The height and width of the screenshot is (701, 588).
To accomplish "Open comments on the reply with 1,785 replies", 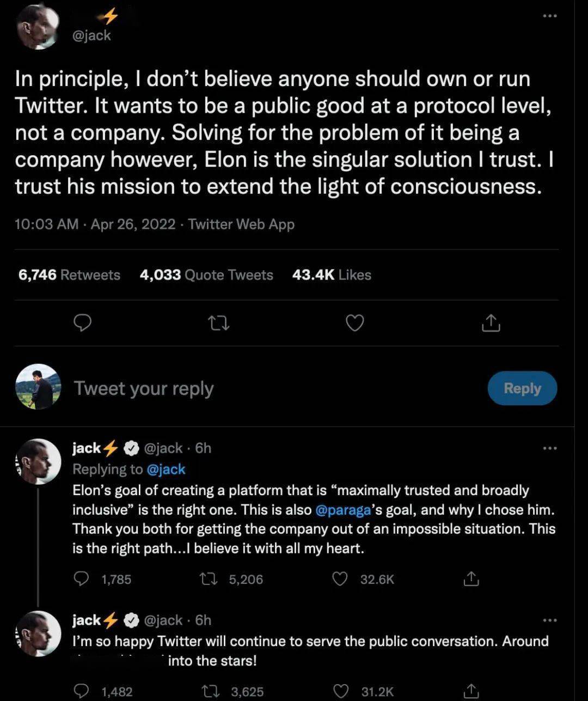I will pyautogui.click(x=81, y=579).
